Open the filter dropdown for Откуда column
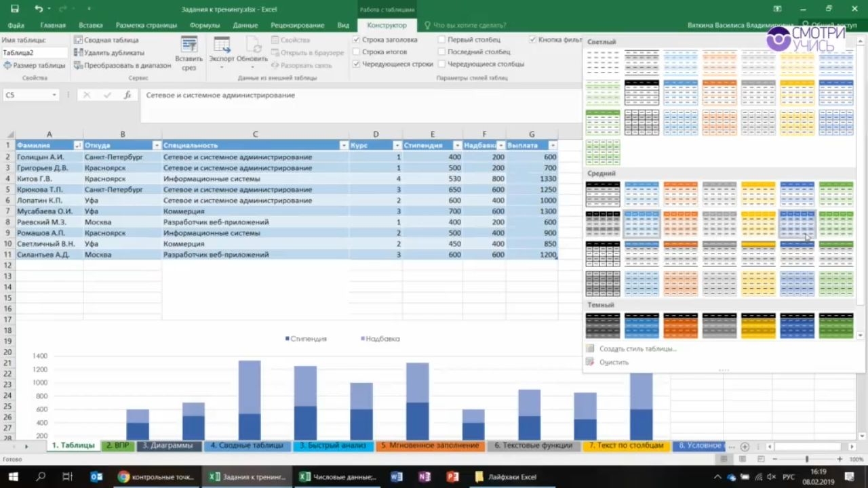 (x=157, y=146)
